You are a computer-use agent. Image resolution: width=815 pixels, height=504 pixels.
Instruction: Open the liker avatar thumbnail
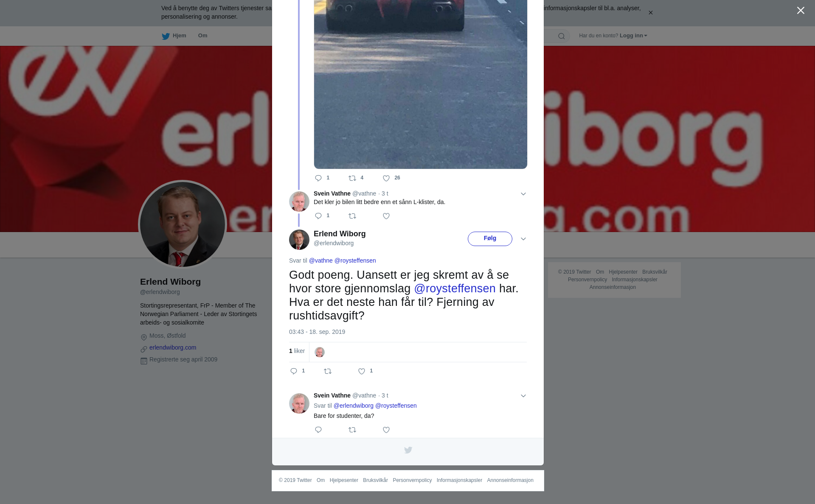[320, 352]
